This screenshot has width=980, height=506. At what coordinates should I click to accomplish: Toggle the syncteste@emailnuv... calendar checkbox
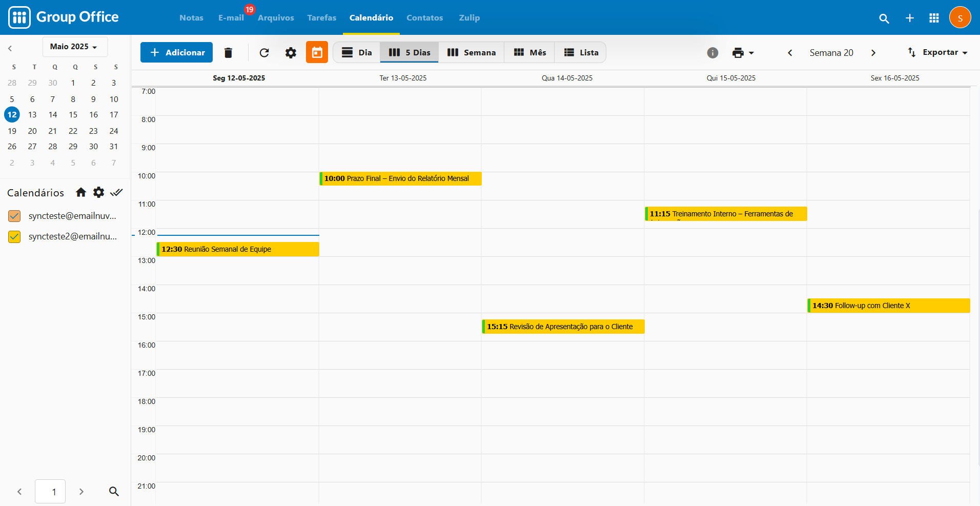(14, 216)
